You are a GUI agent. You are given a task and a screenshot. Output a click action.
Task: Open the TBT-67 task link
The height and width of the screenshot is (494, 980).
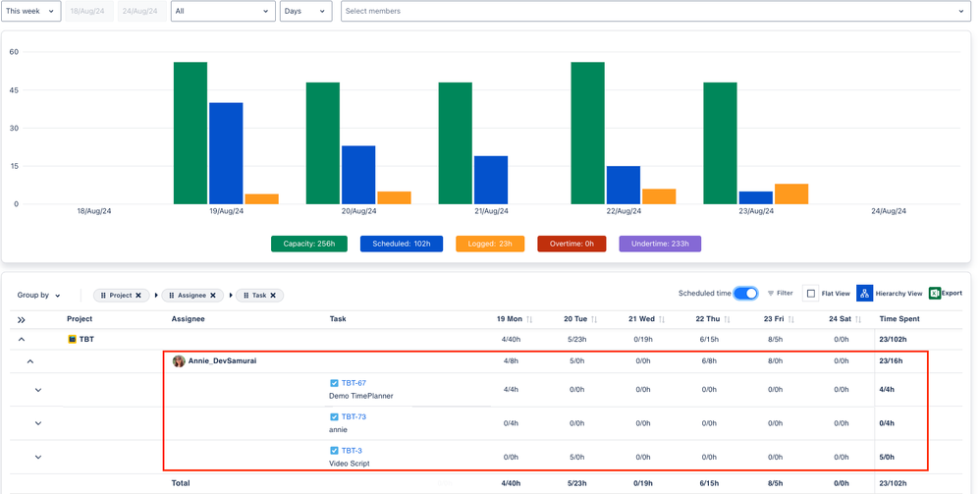click(354, 384)
